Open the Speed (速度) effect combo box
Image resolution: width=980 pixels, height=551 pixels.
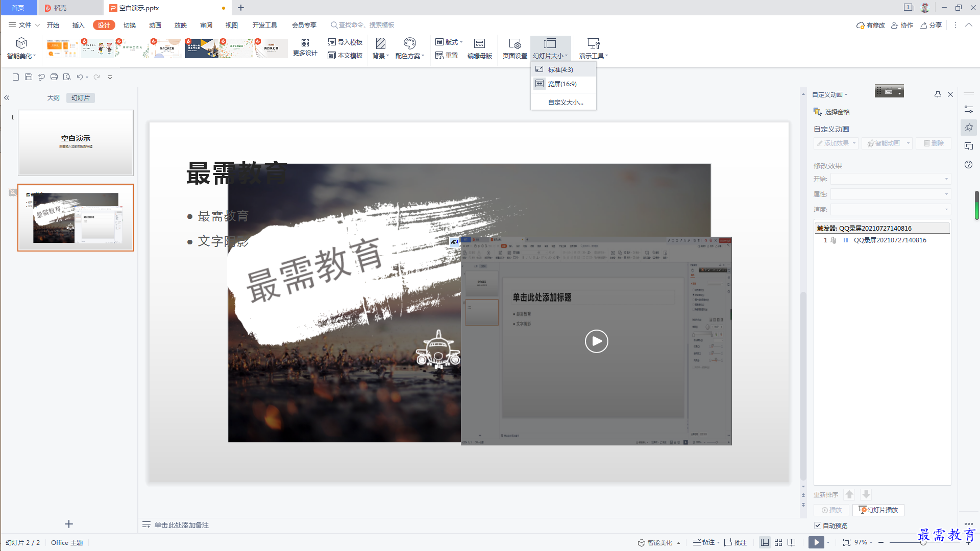(x=890, y=210)
